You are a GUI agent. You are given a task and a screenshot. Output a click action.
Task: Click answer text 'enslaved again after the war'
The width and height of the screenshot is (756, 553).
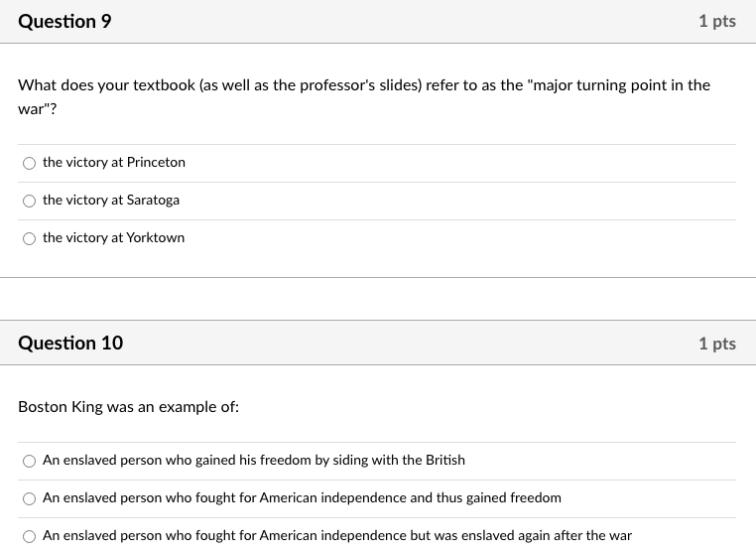click(336, 535)
